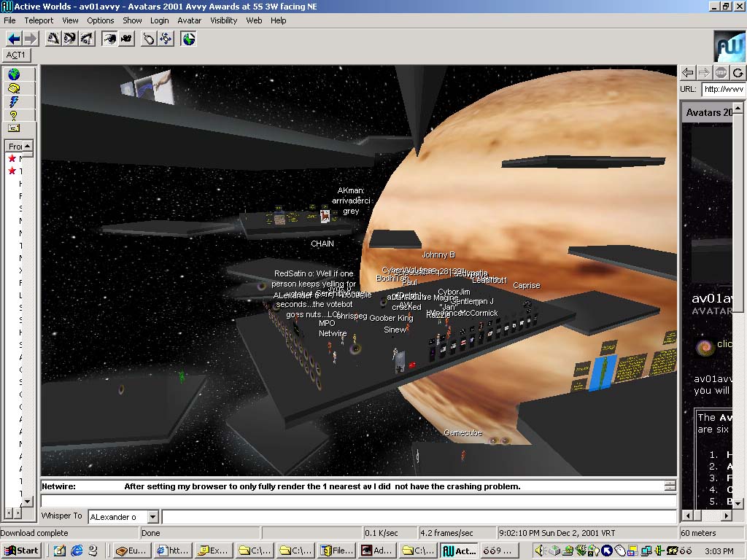
Task: Open the Teleports lightning bolt tab
Action: tap(14, 102)
